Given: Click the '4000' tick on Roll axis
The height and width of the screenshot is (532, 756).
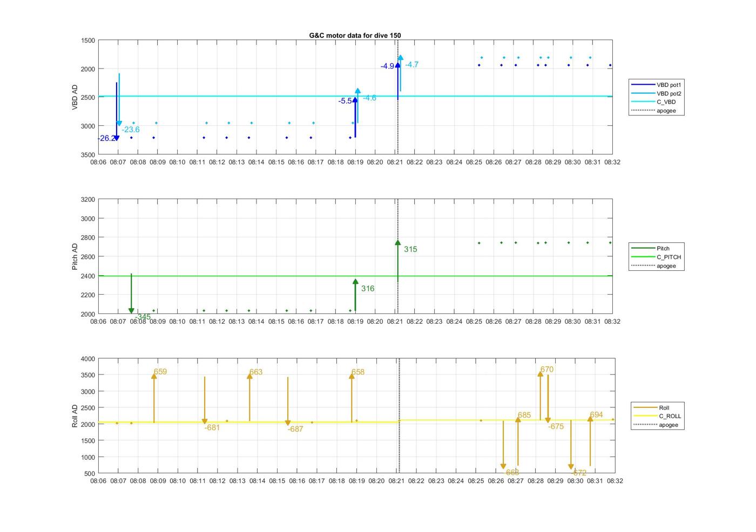Looking at the screenshot, I should 88,359.
